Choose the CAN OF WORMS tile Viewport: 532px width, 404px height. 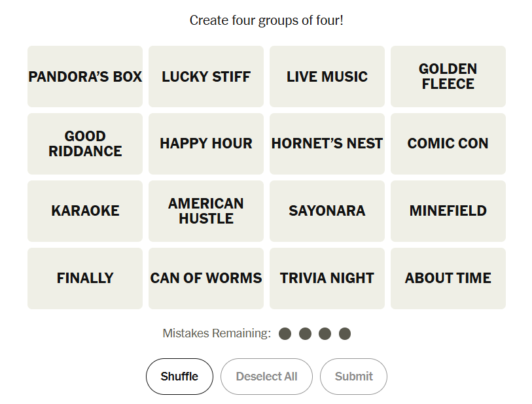[206, 278]
